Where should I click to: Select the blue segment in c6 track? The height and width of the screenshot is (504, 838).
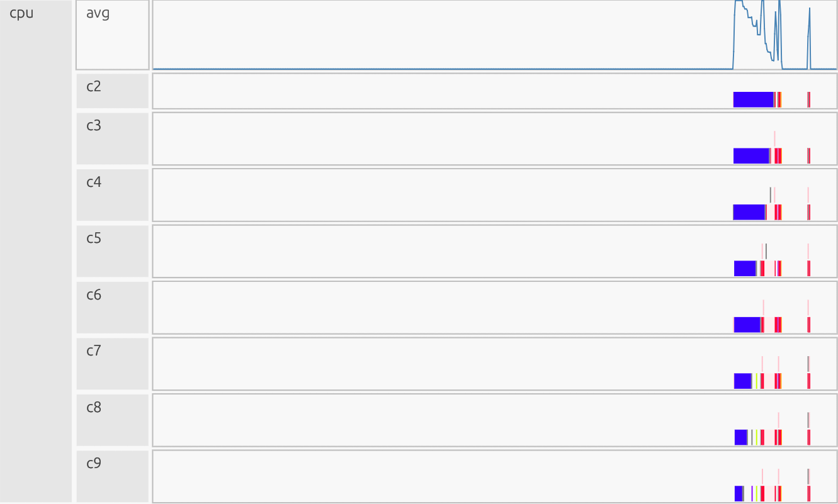point(747,325)
